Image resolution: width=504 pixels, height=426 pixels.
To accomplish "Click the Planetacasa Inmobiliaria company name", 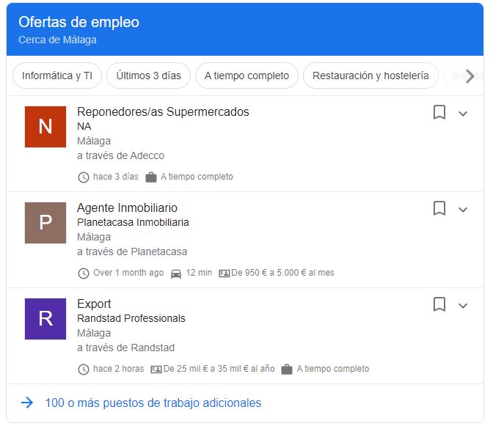I will 133,222.
